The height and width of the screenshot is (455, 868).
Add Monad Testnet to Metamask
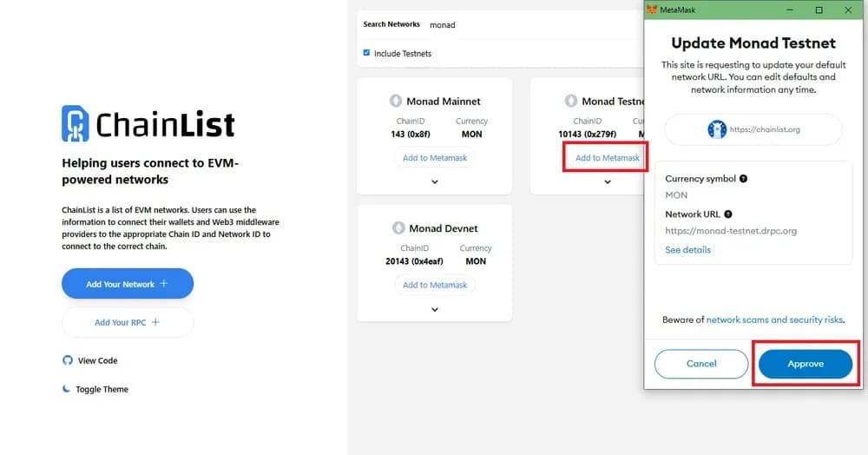(x=607, y=158)
